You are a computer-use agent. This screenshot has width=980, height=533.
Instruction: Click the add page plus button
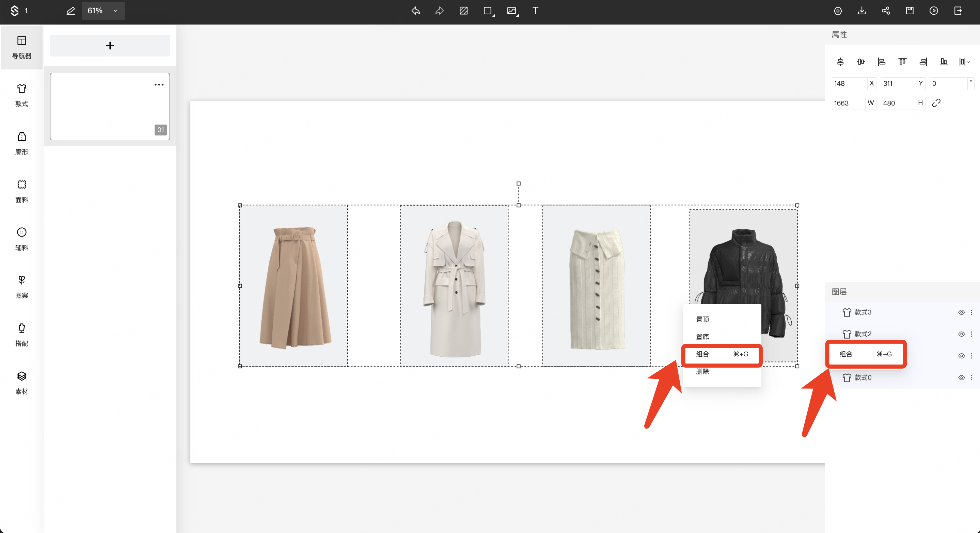(110, 46)
